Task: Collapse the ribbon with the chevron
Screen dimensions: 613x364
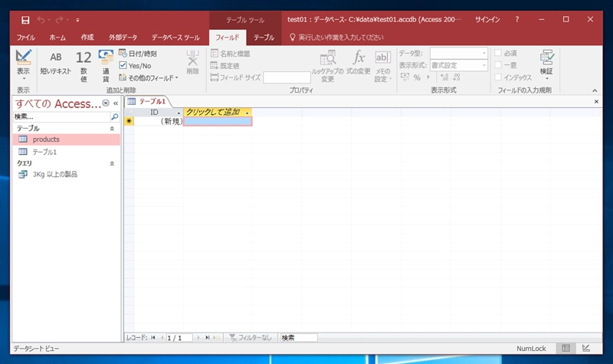Action: click(595, 90)
